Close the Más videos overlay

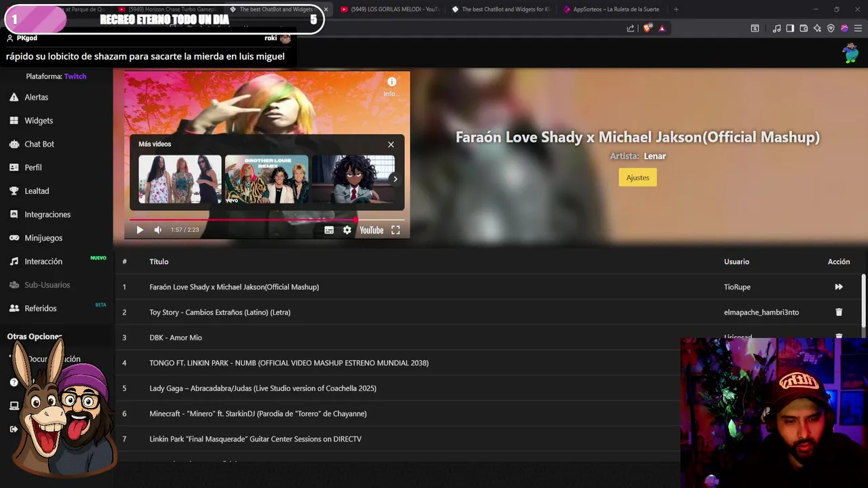click(x=391, y=144)
